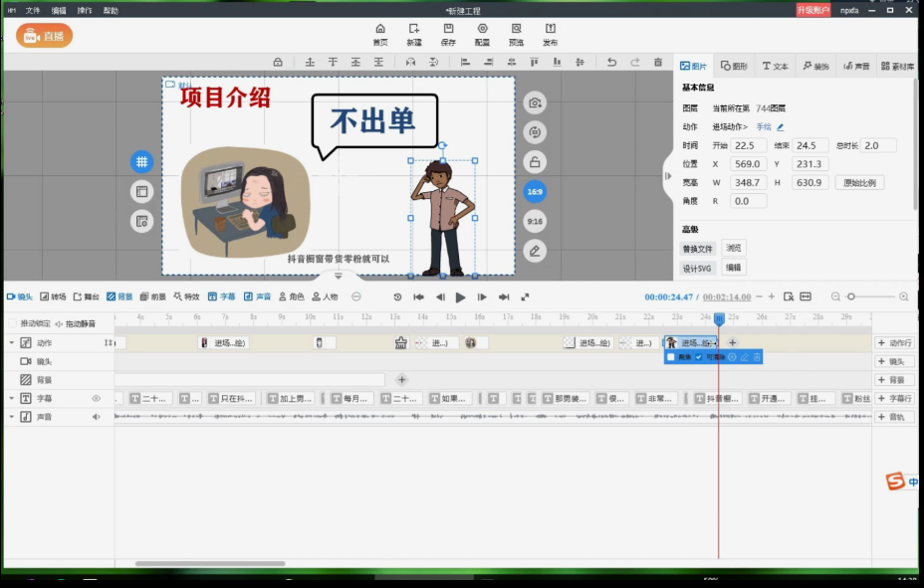Click the canvas snapshot camera icon
This screenshot has width=924, height=588.
click(x=535, y=103)
